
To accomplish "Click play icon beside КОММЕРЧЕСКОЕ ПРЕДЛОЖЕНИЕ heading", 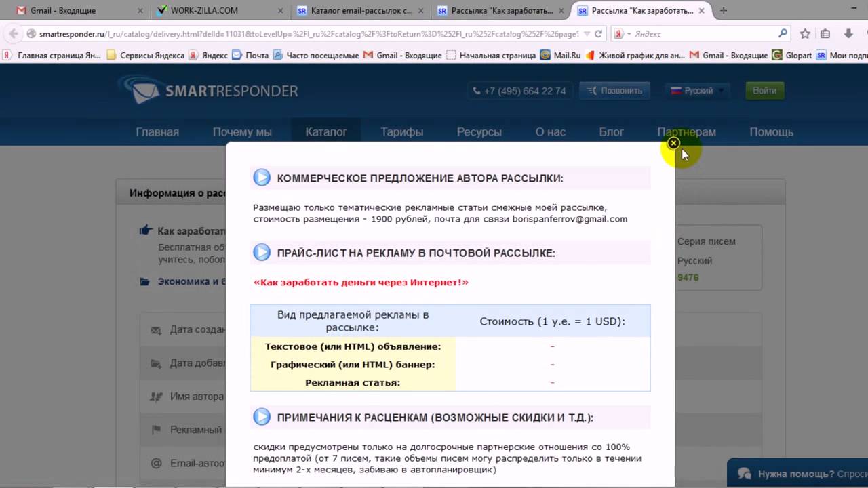I will [x=262, y=178].
